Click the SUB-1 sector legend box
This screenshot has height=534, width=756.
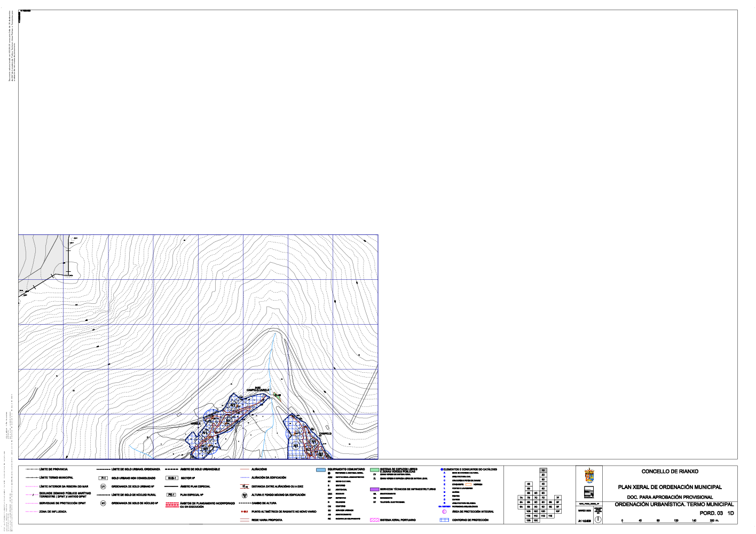click(171, 478)
